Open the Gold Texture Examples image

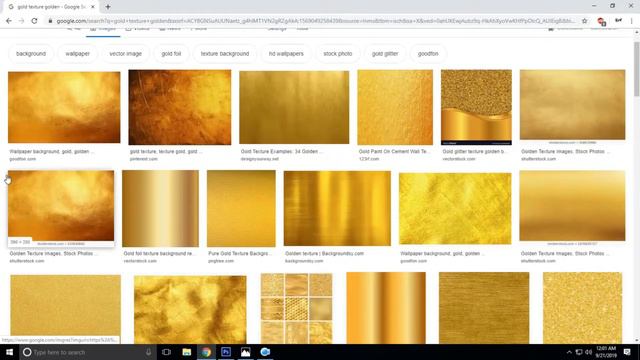click(294, 107)
